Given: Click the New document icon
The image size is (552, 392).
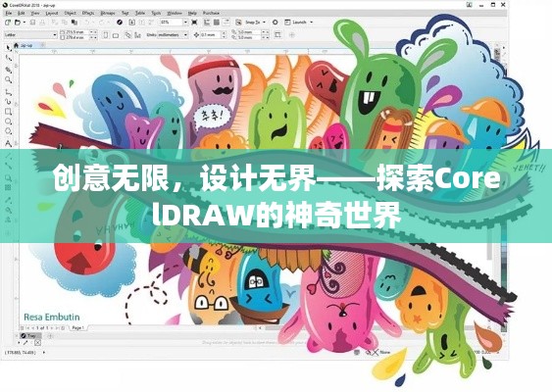Looking at the screenshot, I should (x=8, y=23).
